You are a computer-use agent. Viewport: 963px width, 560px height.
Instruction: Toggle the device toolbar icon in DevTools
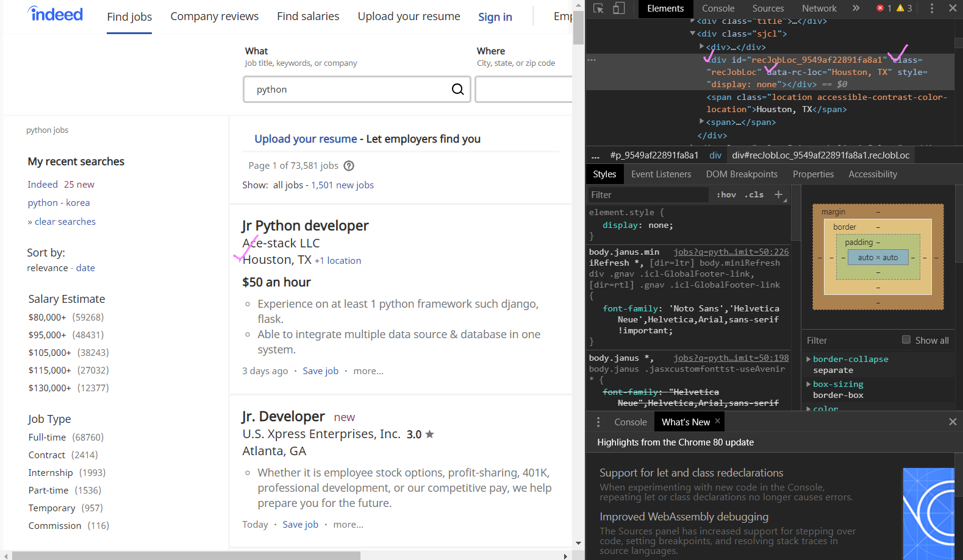coord(618,8)
